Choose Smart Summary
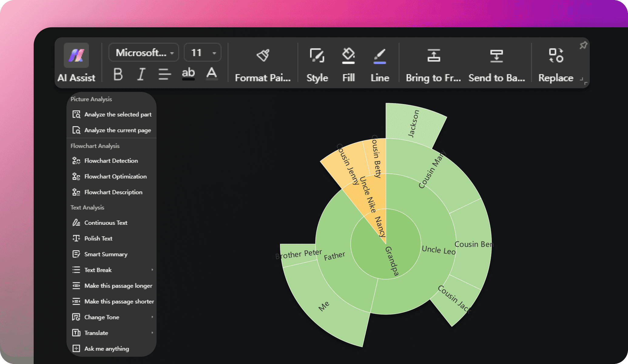628x364 pixels. (x=112, y=254)
